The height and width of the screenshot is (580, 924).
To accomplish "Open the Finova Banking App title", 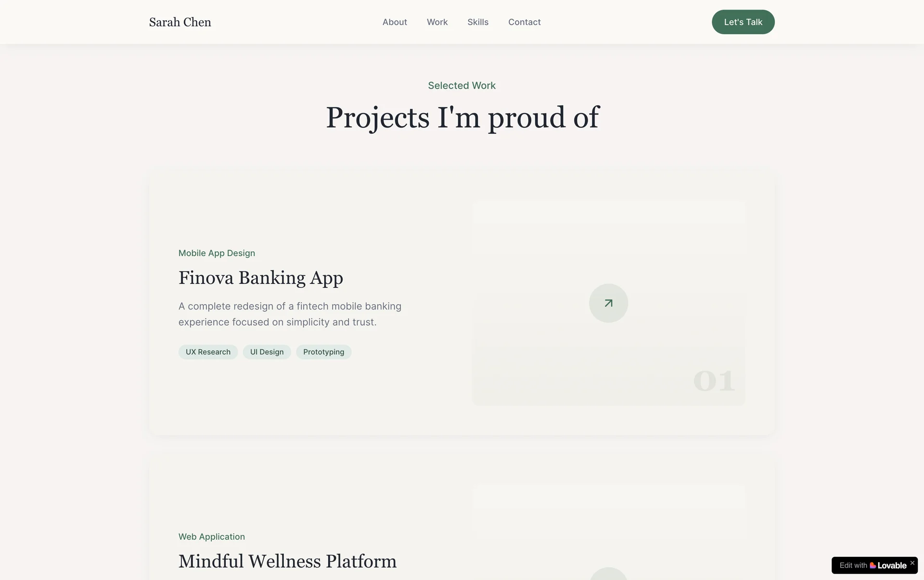I will pos(260,278).
